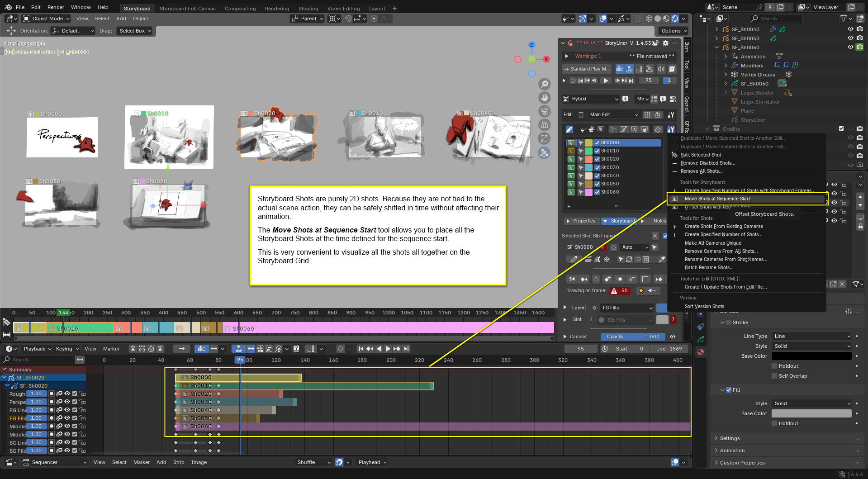
Task: Click Split Selected Shot menu entry
Action: point(701,155)
